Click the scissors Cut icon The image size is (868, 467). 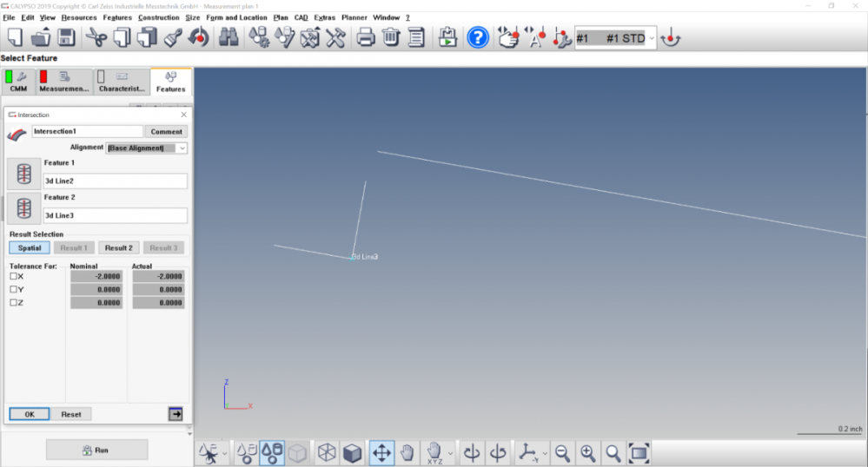pos(96,37)
